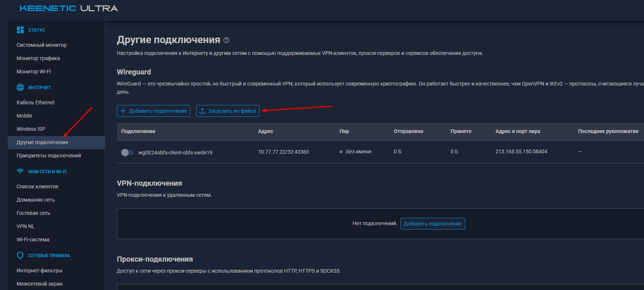Screen dimensions: 644x290
Task: Open the 'Wireless ISP' settings
Action: click(x=31, y=129)
